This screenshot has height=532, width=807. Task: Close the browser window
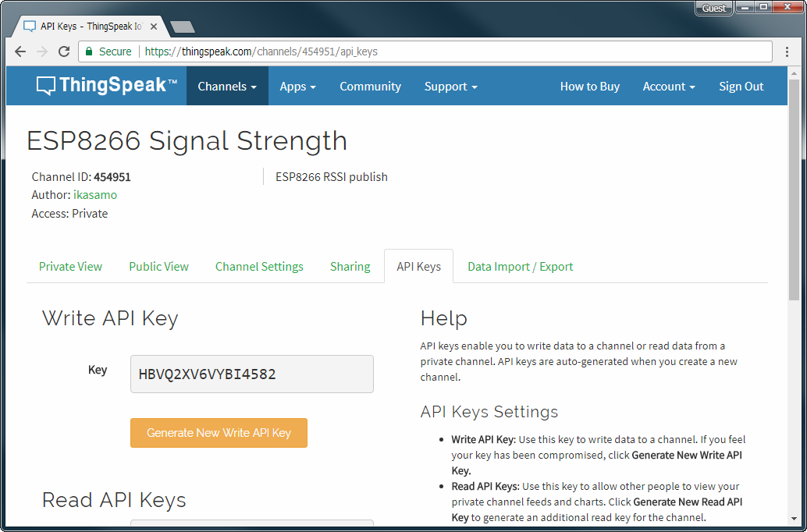click(x=788, y=7)
